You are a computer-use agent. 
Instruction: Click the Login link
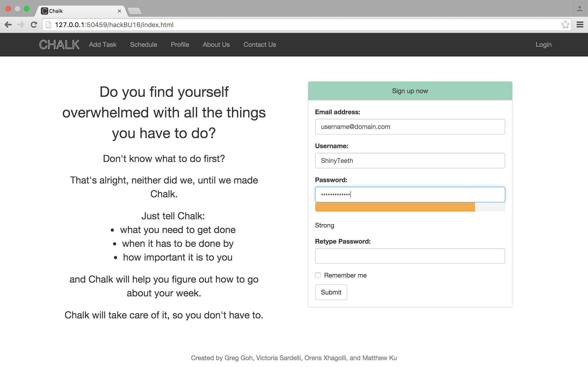point(543,45)
